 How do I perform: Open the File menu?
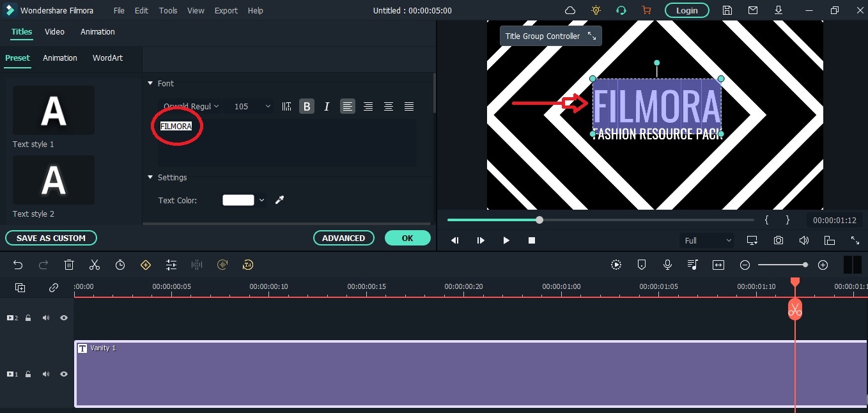coord(120,11)
